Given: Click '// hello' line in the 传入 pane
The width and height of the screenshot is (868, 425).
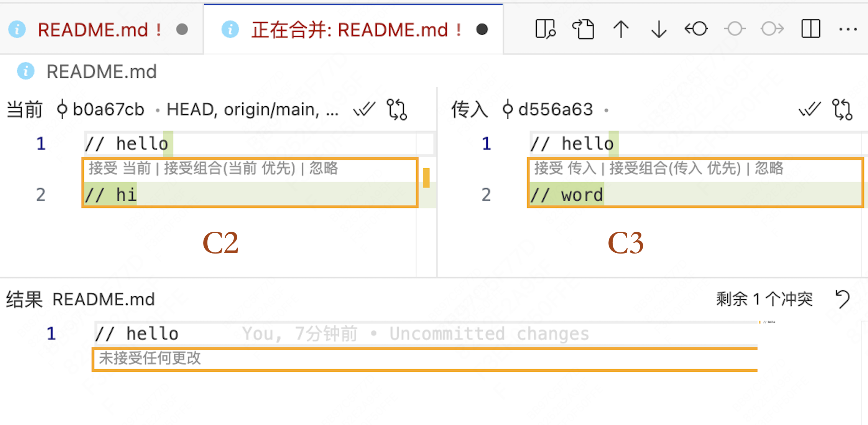Looking at the screenshot, I should click(x=698, y=143).
